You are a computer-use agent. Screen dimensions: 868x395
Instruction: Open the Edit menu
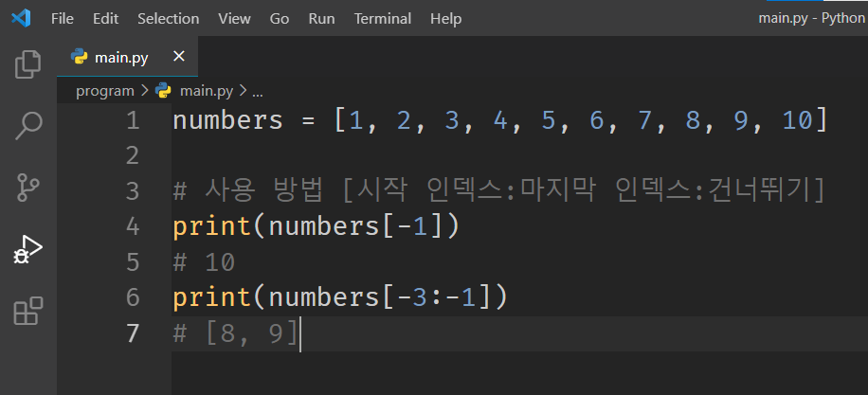point(105,19)
